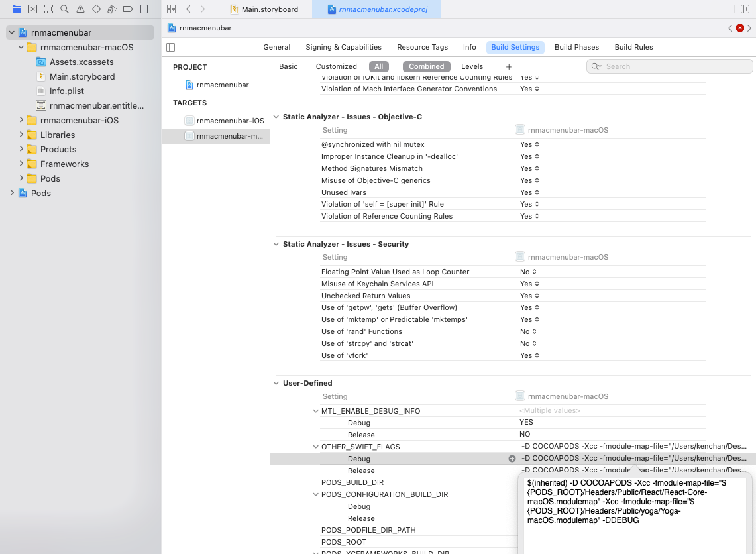Screen dimensions: 756x554
Task: Open the related items grid icon
Action: pos(171,9)
